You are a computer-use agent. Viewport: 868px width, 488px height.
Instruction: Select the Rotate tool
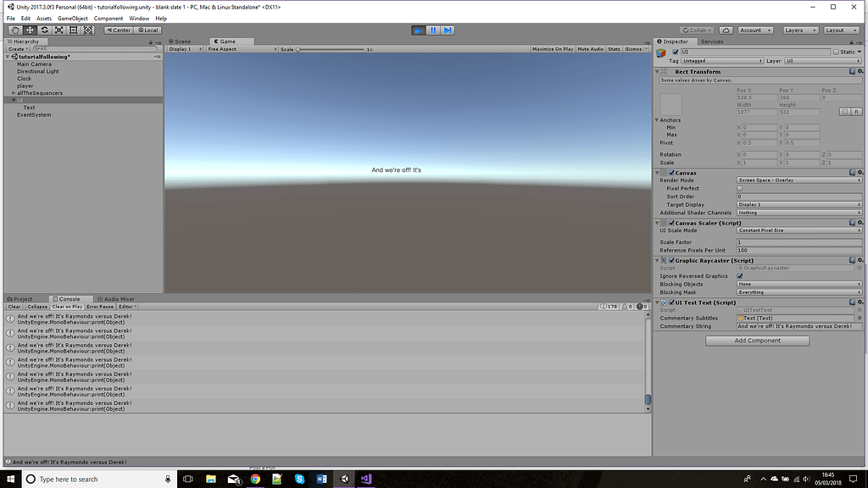[43, 30]
